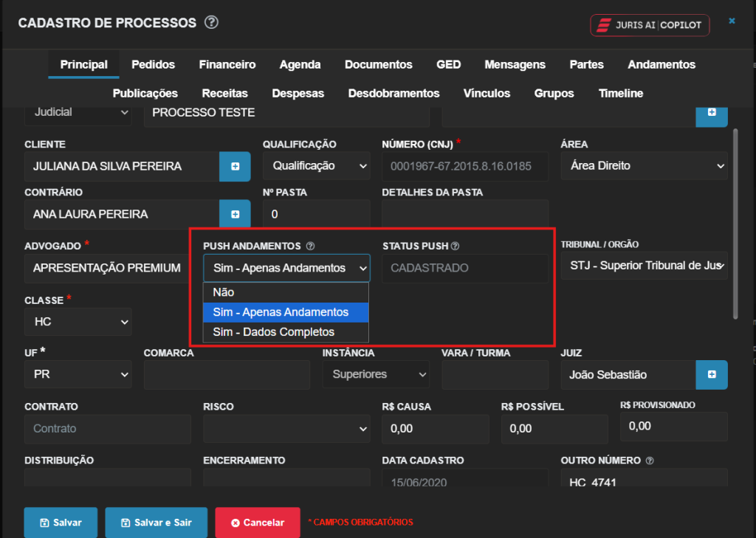The width and height of the screenshot is (756, 538).
Task: Open the Classe HC dropdown
Action: 78,322
